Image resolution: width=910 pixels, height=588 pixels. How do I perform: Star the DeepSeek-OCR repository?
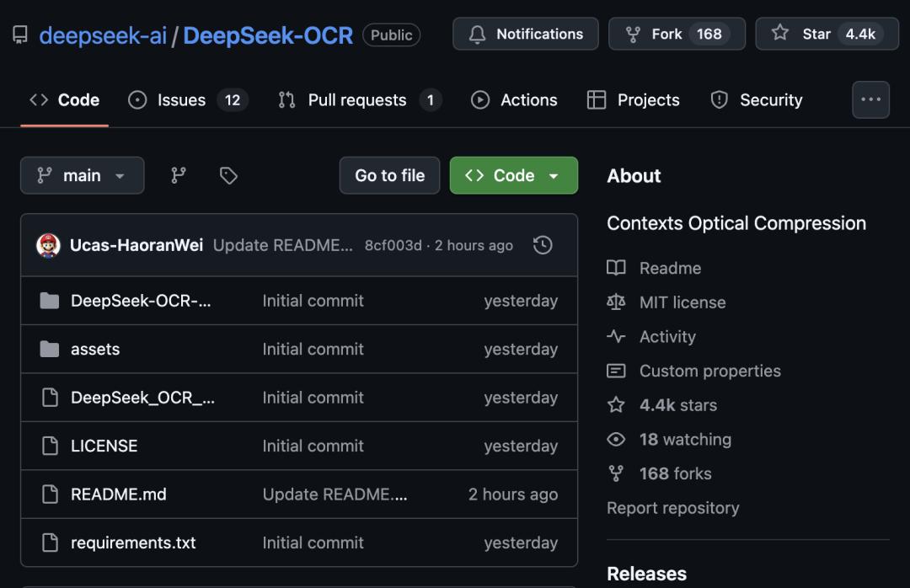[x=826, y=34]
